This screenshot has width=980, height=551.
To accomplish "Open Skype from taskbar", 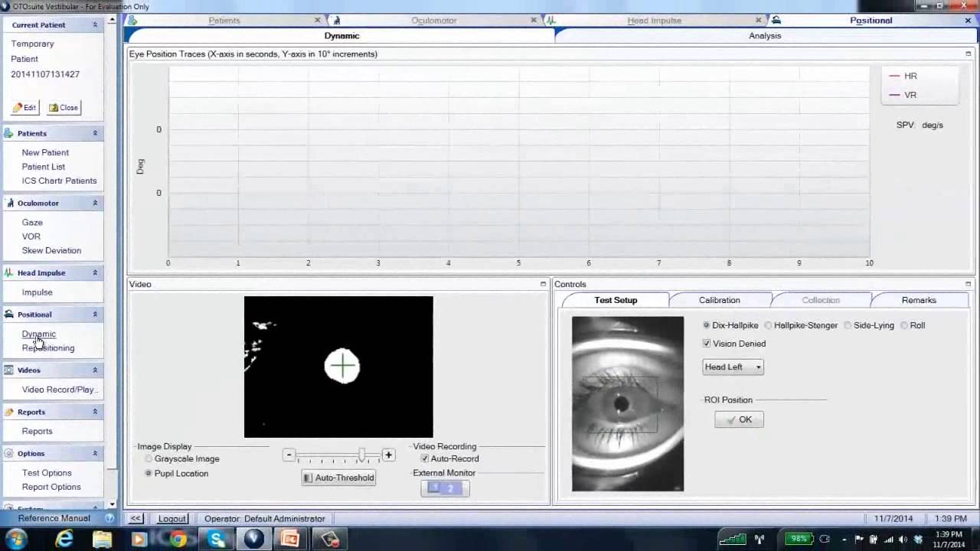I will tap(217, 540).
